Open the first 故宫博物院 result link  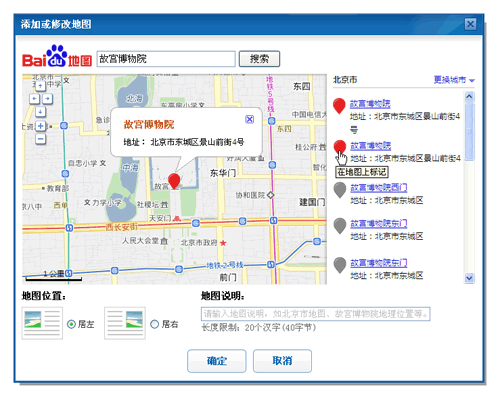pos(370,104)
